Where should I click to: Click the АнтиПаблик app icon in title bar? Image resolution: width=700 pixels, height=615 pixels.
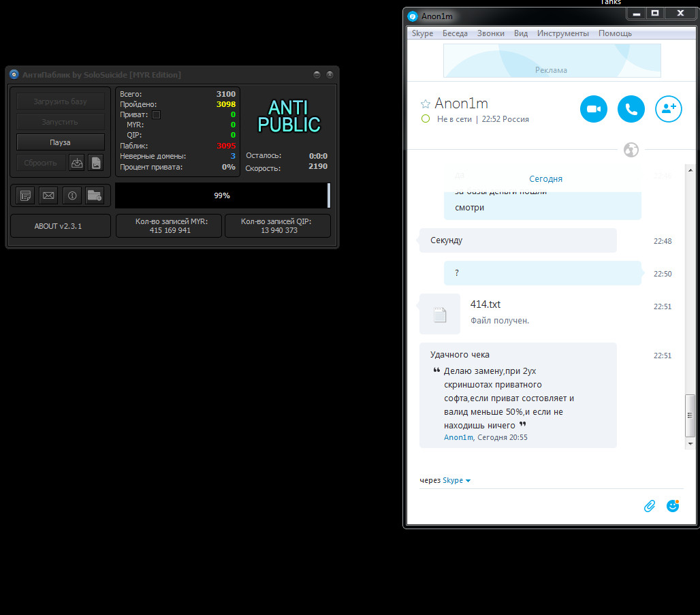tap(14, 75)
